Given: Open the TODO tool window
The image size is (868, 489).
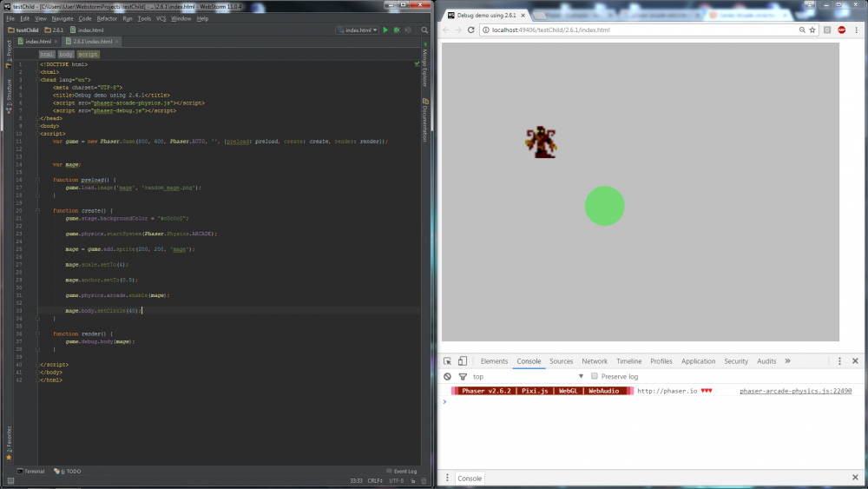Looking at the screenshot, I should (x=68, y=472).
